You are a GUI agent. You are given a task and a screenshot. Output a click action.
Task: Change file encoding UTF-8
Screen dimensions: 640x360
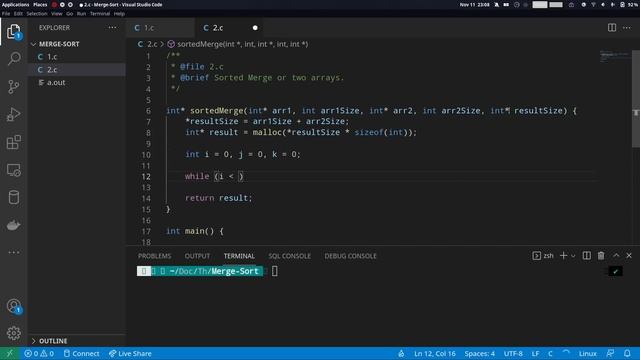(513, 353)
